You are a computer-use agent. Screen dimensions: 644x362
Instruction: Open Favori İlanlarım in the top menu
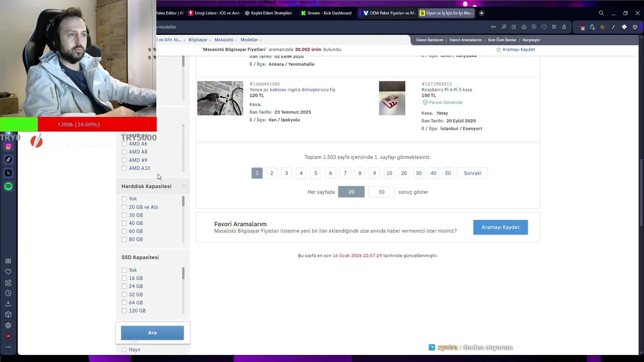click(x=430, y=40)
